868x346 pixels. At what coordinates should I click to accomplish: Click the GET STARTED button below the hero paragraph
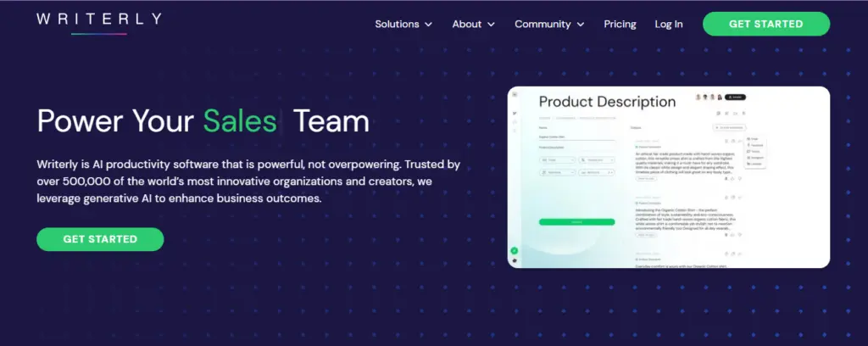click(100, 239)
